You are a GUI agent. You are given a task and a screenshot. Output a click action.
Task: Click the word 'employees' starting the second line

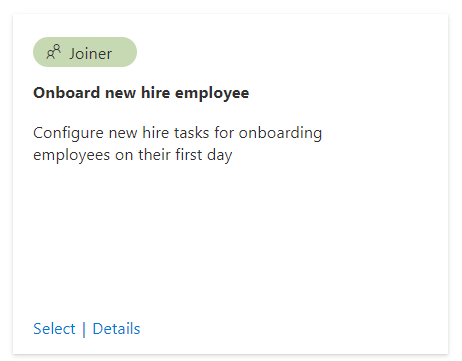tap(72, 156)
